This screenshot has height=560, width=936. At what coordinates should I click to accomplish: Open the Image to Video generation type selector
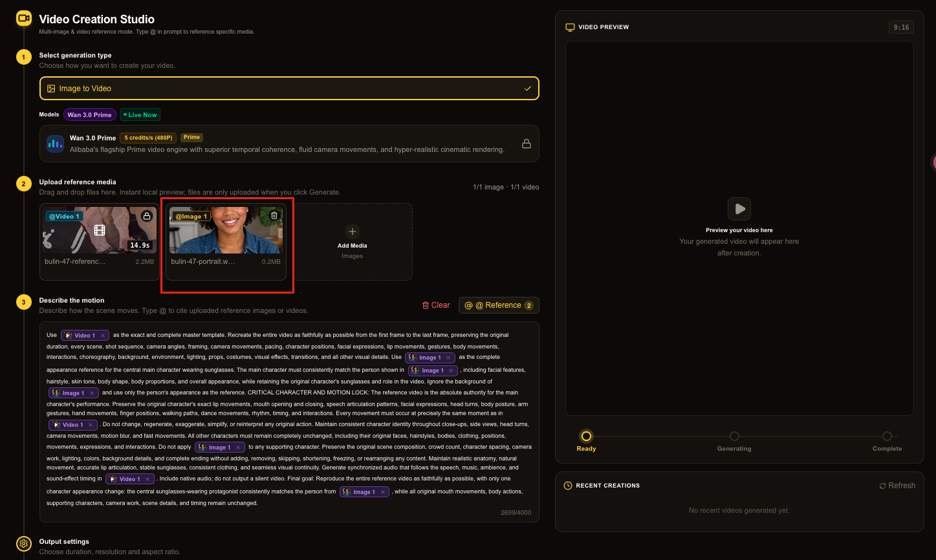289,89
